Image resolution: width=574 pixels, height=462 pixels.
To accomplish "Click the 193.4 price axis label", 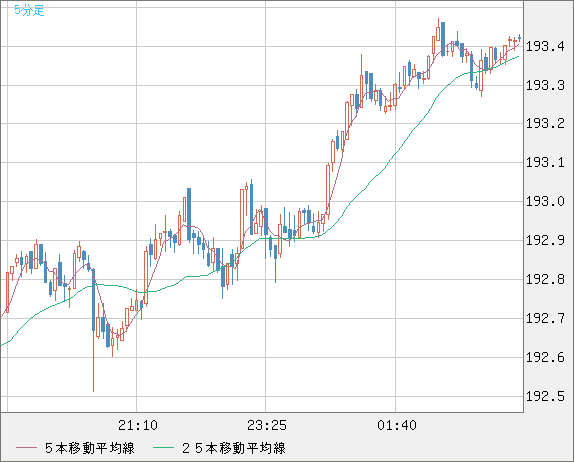I will click(545, 46).
